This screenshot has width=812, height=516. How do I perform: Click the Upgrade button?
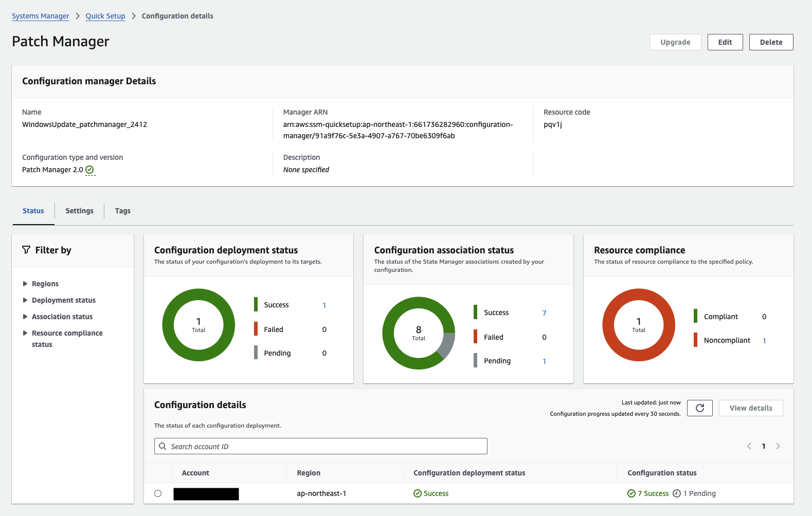(675, 42)
